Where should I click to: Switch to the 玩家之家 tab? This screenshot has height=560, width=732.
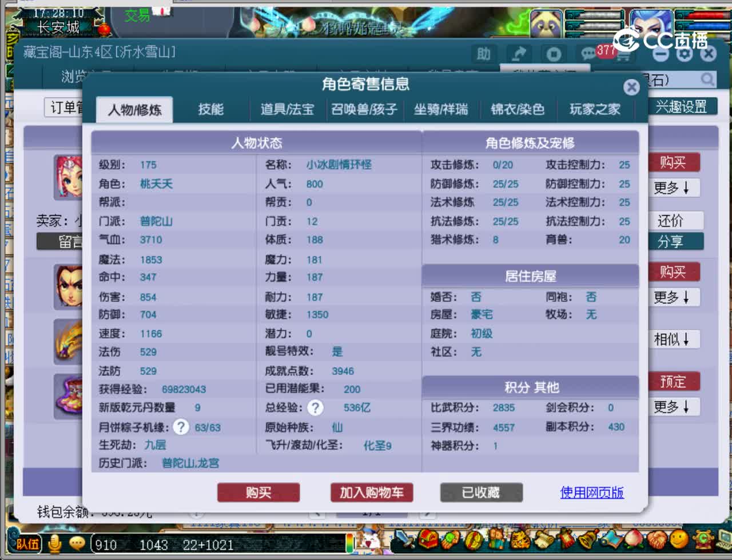coord(595,109)
